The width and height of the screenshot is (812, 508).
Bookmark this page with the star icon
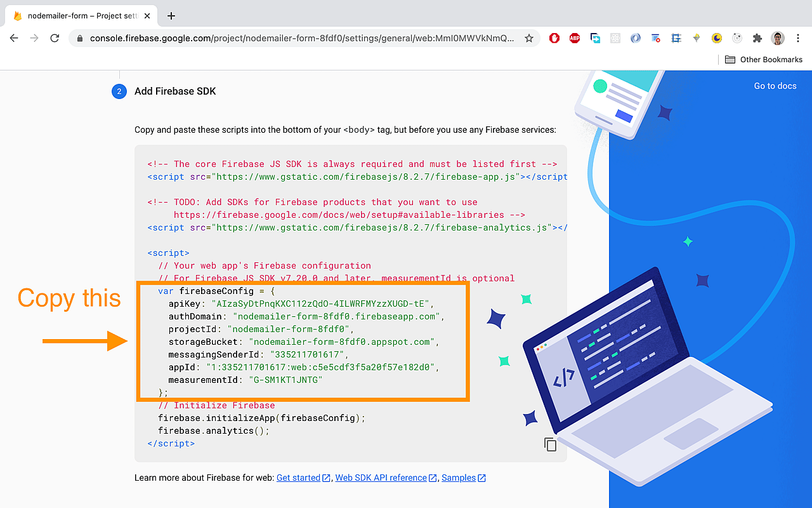click(x=529, y=38)
